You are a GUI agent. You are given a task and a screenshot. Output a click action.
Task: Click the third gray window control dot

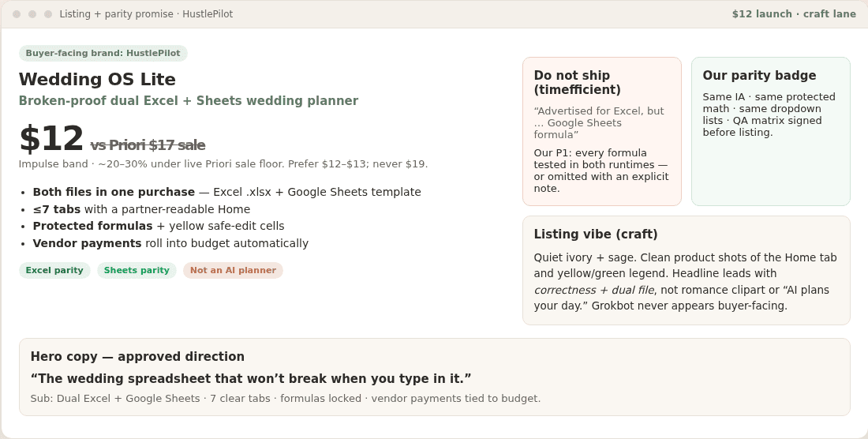click(48, 14)
